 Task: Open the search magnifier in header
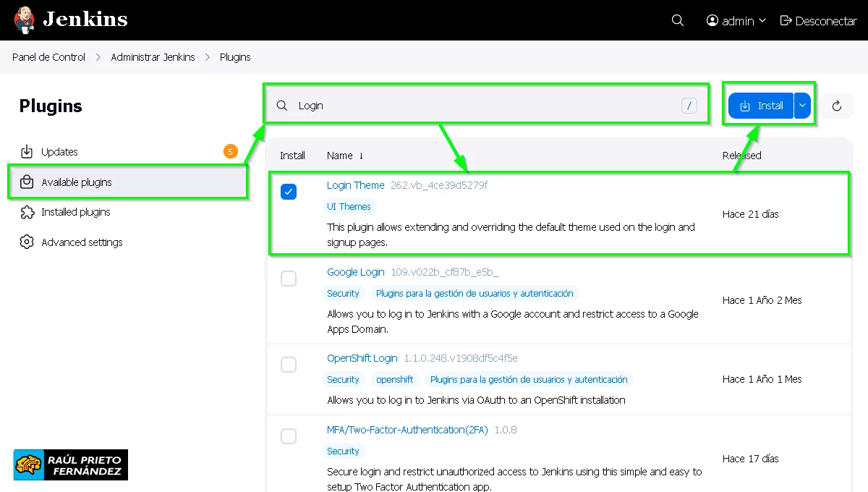[678, 21]
